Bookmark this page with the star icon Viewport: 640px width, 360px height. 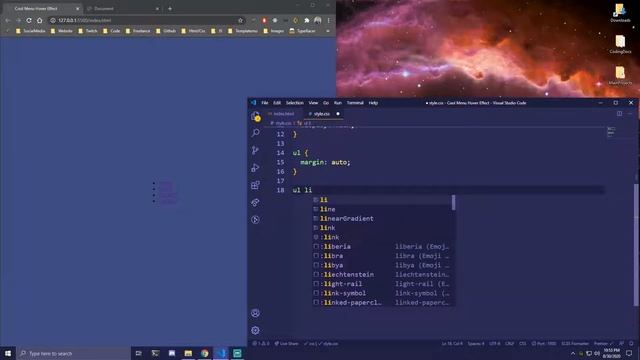point(240,20)
